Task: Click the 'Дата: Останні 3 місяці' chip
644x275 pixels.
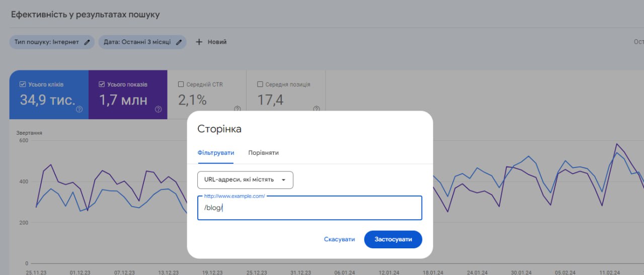Action: [142, 42]
